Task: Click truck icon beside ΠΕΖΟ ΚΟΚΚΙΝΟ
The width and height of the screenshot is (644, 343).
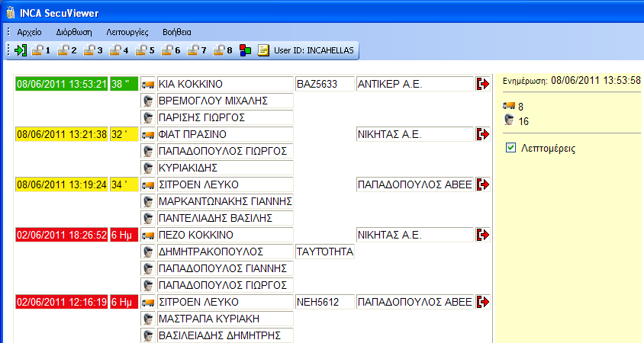Action: click(x=148, y=235)
